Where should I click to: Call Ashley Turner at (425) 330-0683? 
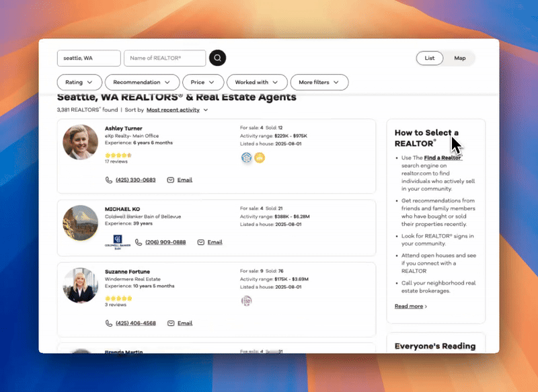[136, 180]
